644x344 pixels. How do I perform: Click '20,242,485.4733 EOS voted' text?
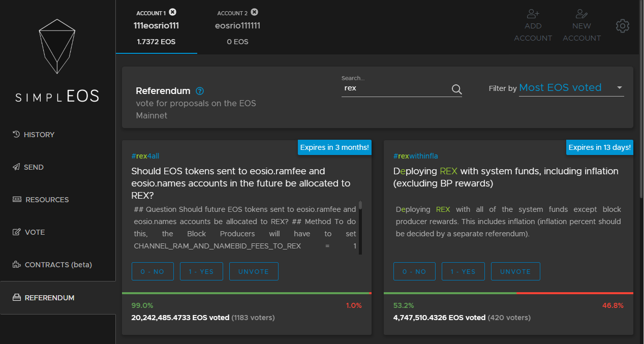180,318
